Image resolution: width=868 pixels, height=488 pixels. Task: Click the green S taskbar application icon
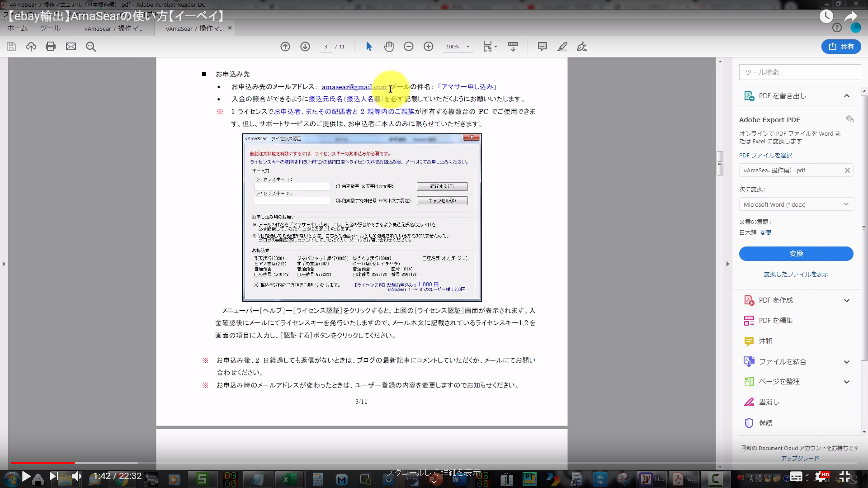(202, 479)
